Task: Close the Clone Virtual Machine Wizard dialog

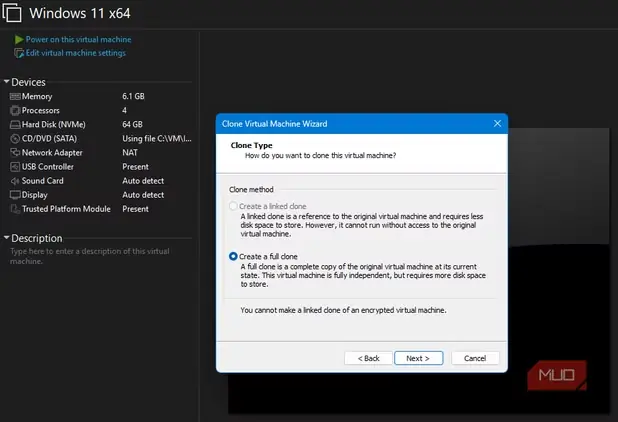Action: pyautogui.click(x=497, y=124)
